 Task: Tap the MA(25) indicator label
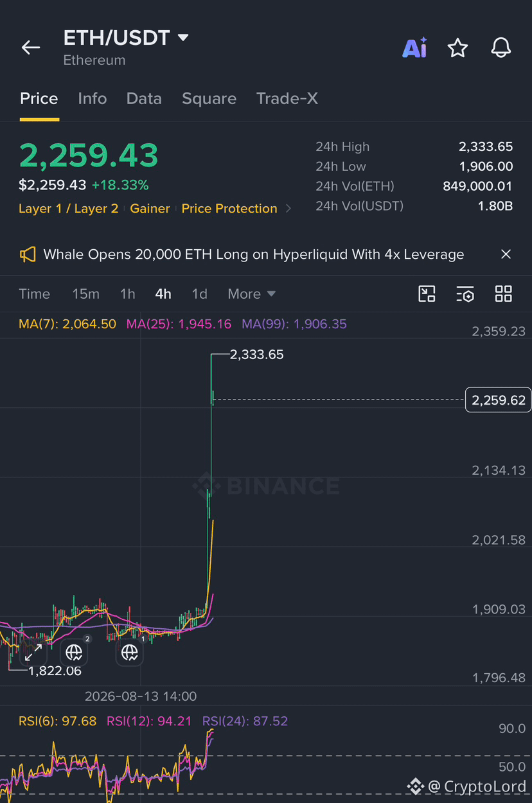(x=179, y=324)
